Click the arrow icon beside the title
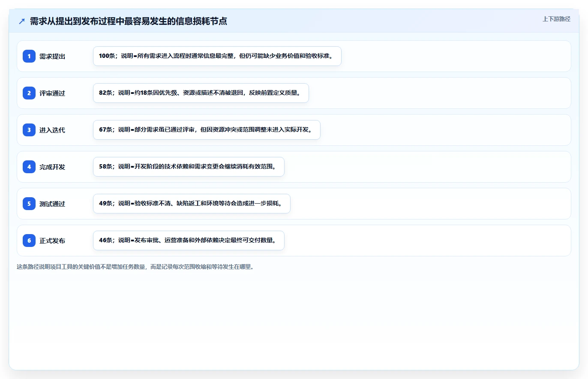Image resolution: width=588 pixels, height=379 pixels. click(22, 21)
